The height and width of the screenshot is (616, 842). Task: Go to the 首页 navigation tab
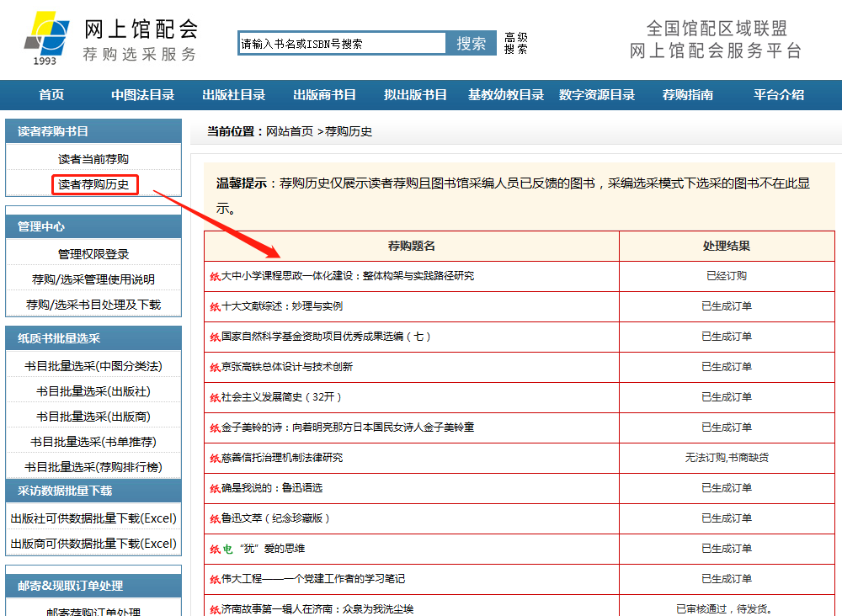click(51, 95)
